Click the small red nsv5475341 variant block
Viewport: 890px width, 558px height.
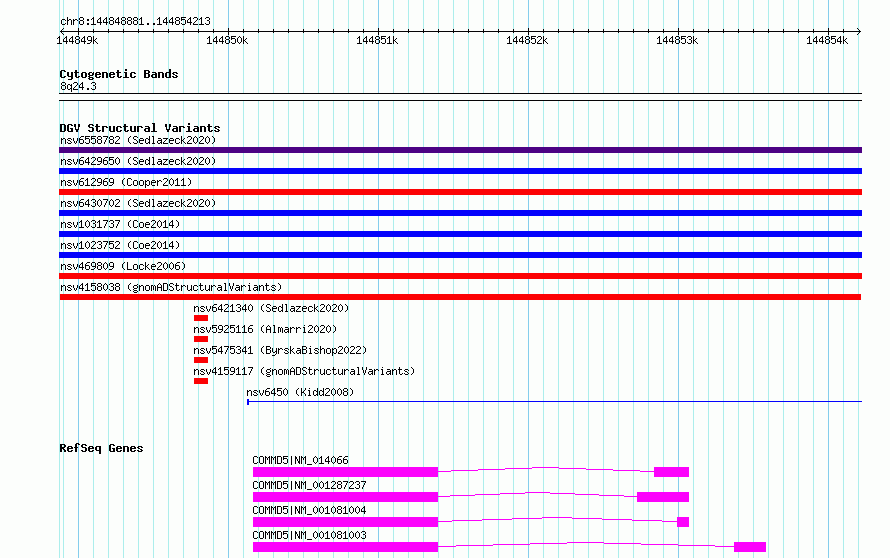pos(201,360)
